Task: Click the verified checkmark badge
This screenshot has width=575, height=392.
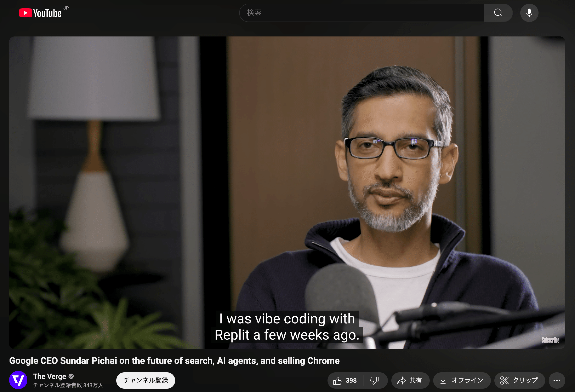Action: tap(71, 376)
